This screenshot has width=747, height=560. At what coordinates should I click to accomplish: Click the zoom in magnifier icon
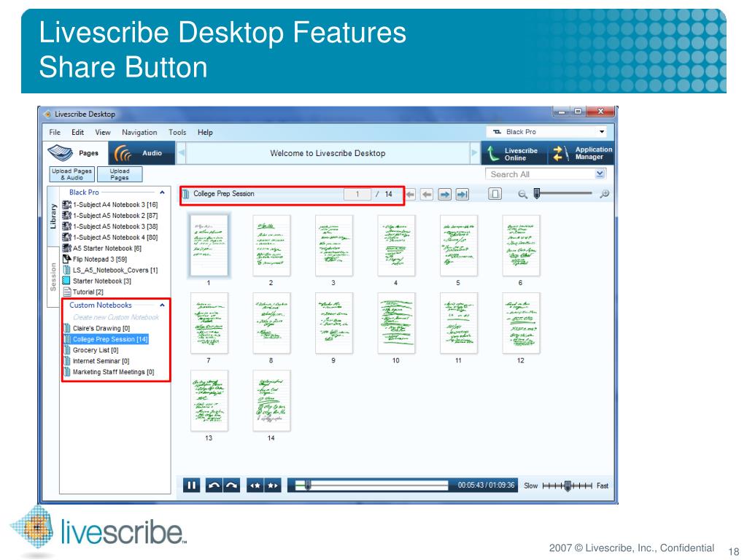[x=605, y=194]
